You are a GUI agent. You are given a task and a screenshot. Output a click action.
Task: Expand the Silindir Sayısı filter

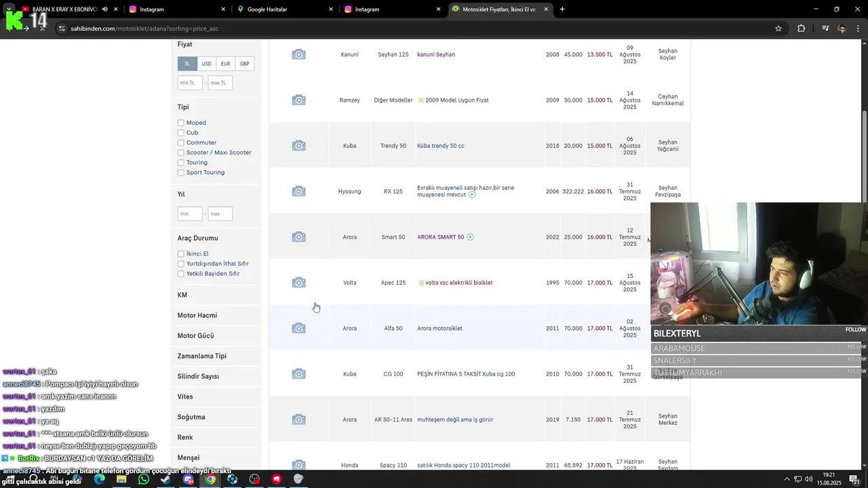[x=216, y=376]
